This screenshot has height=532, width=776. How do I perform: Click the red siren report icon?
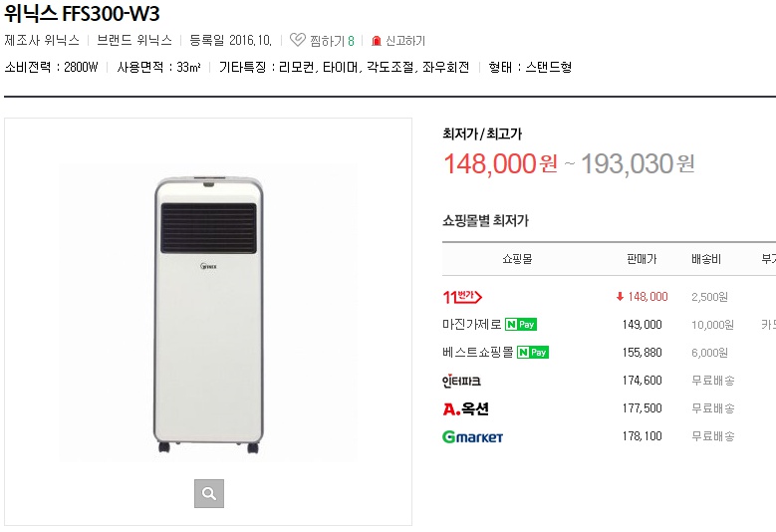tap(377, 41)
